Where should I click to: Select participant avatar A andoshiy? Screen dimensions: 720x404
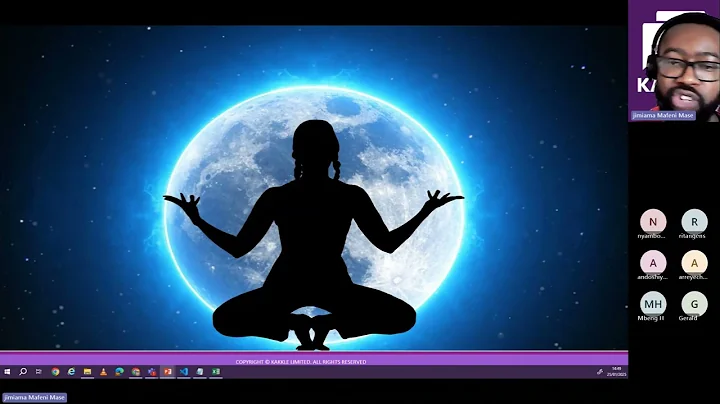point(653,263)
